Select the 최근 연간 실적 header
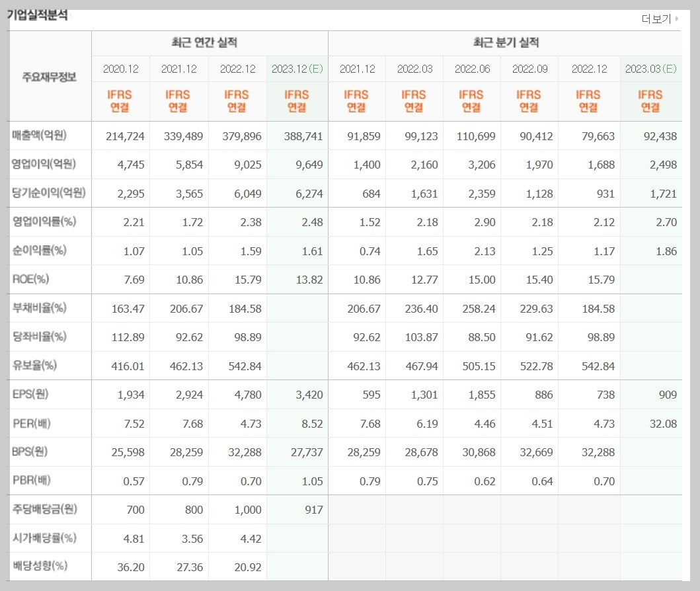This screenshot has width=700, height=591. pyautogui.click(x=204, y=43)
